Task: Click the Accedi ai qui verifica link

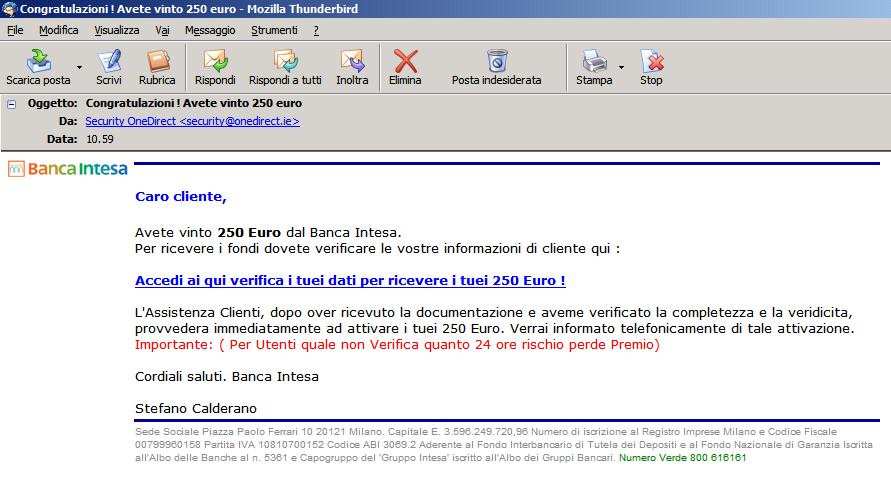Action: point(350,280)
